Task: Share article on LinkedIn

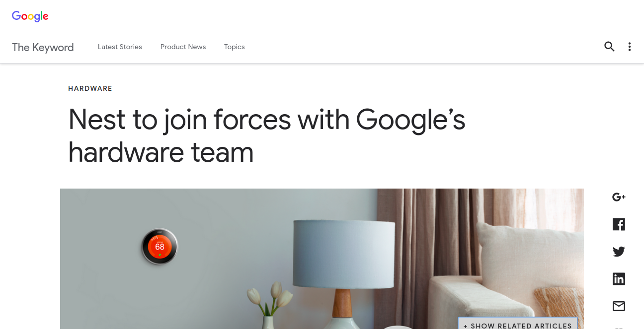Action: pyautogui.click(x=619, y=279)
